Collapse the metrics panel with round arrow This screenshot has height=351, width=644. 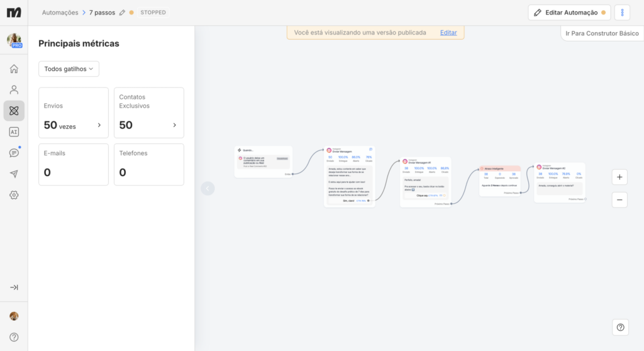tap(208, 188)
